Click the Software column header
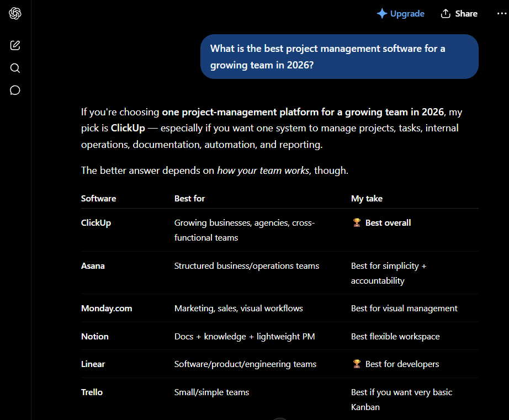Viewport: 509px width, 420px height. tap(98, 198)
